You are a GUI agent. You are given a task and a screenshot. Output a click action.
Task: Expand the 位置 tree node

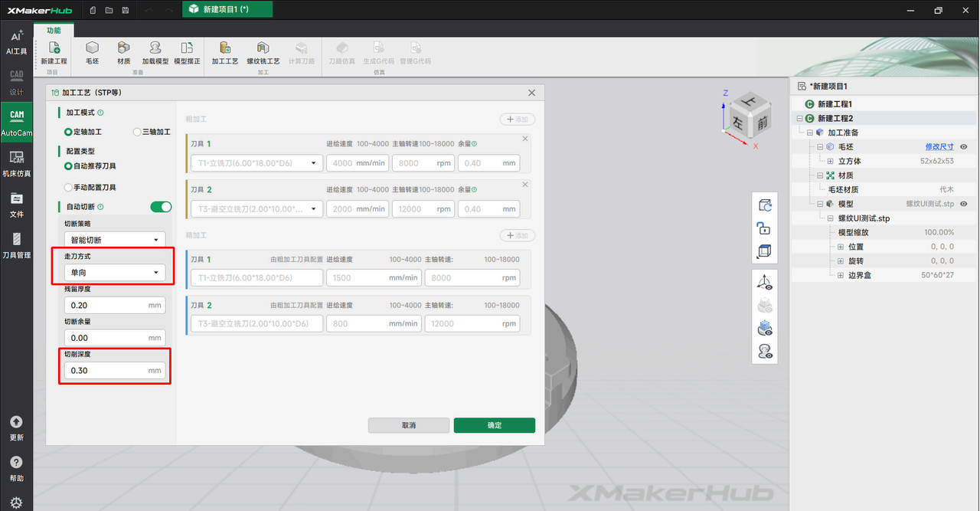[x=840, y=247]
